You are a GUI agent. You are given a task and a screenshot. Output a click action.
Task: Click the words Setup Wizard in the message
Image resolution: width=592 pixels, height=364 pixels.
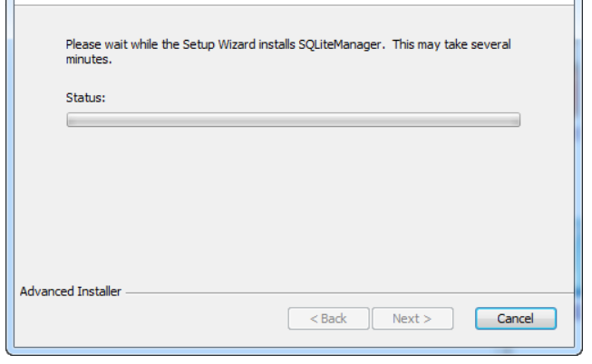(x=219, y=44)
